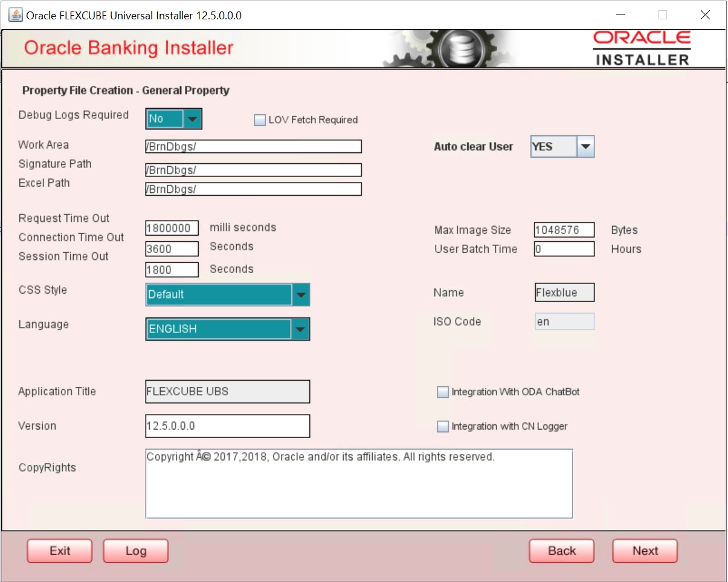Click the Name field showing Flexblue
The height and width of the screenshot is (582, 728).
(564, 293)
